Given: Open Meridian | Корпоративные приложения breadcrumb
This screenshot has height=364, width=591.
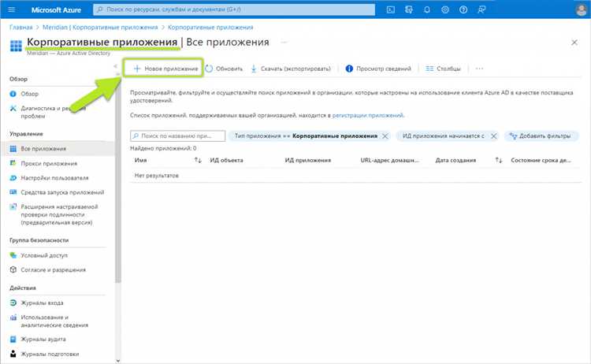Looking at the screenshot, I should coord(100,28).
